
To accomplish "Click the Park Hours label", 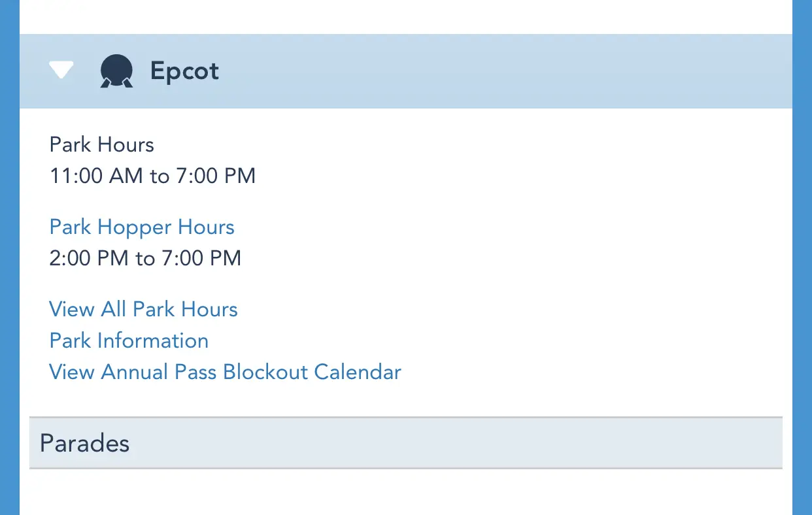I will [101, 144].
